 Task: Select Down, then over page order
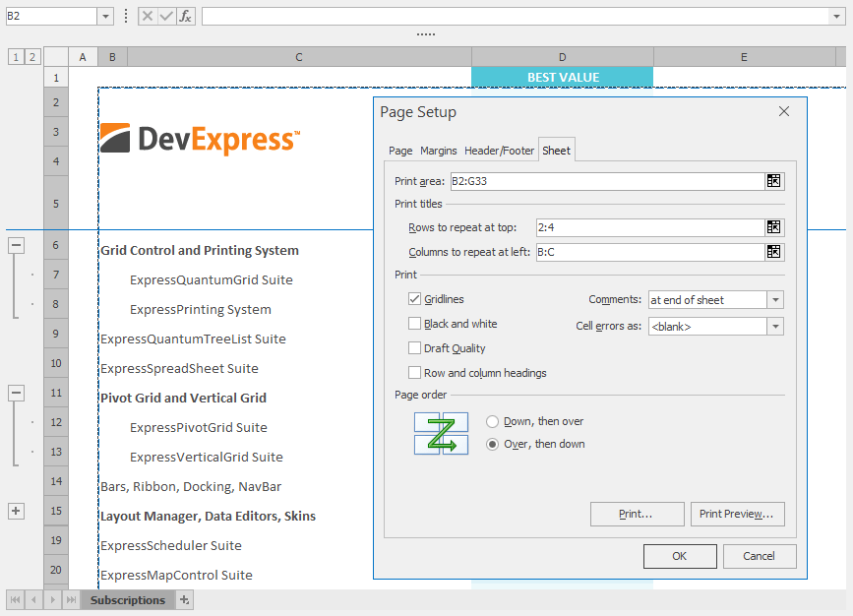click(492, 422)
